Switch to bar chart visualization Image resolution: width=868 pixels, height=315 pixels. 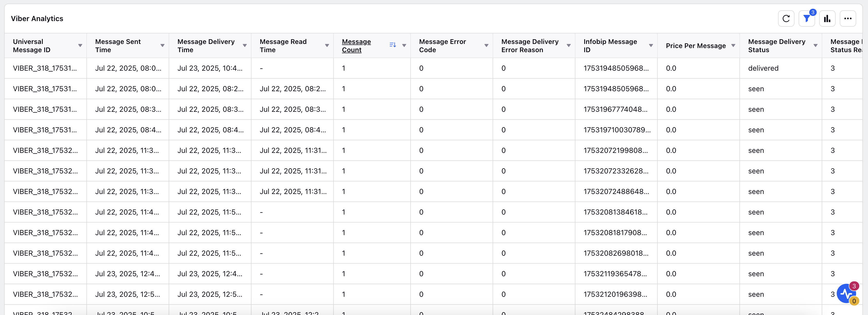point(827,18)
